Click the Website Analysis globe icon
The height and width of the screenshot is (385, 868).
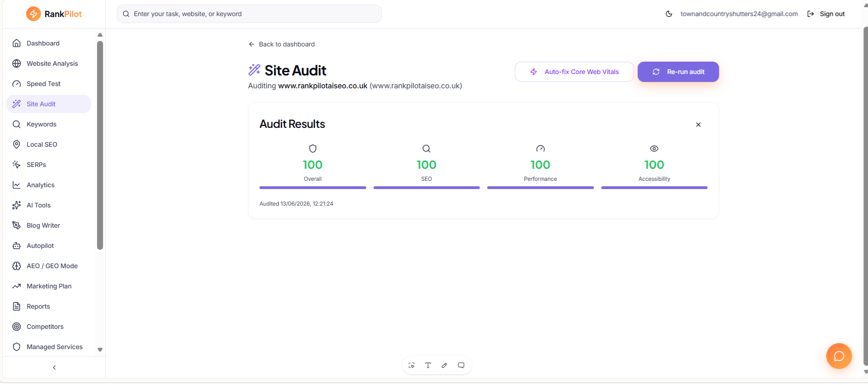(x=17, y=63)
